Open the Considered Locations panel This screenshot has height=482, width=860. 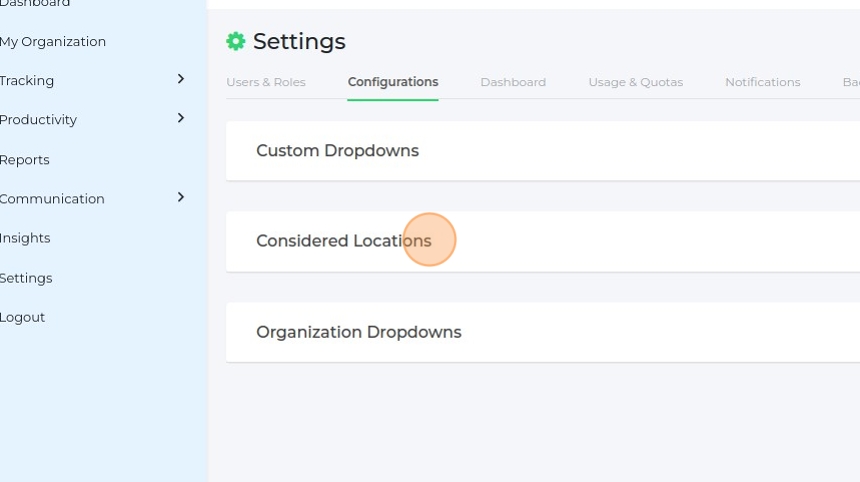[x=344, y=241]
